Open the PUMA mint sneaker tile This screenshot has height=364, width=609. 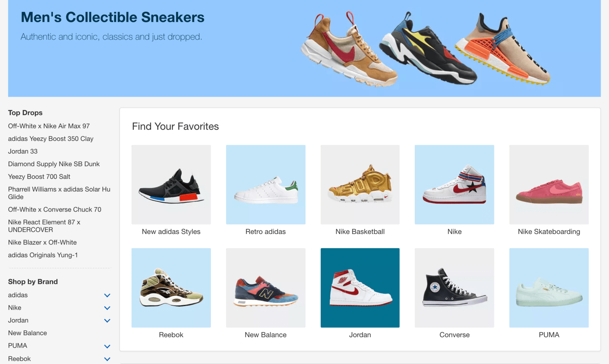tap(549, 288)
